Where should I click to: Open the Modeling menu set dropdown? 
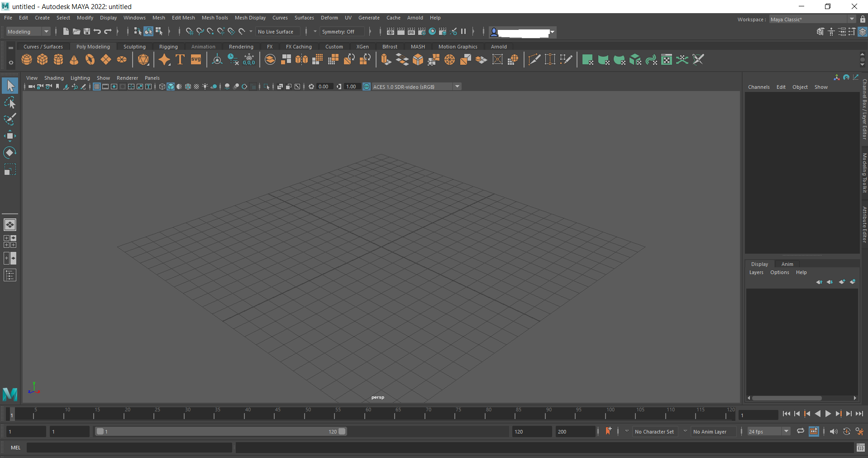(x=28, y=32)
